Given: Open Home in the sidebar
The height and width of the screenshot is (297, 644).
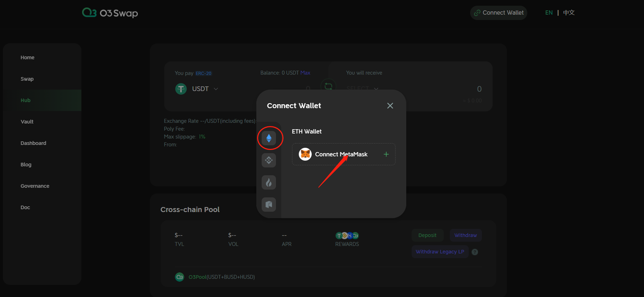Looking at the screenshot, I should click(x=27, y=57).
